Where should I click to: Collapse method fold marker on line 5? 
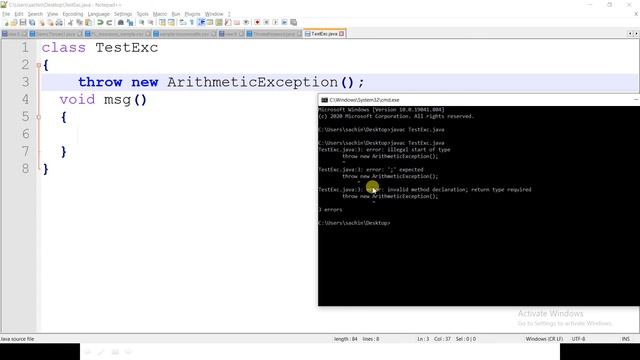38,117
